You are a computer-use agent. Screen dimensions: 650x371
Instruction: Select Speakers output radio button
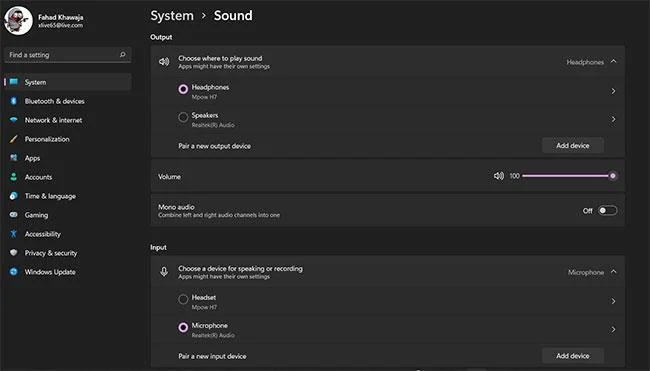[183, 117]
